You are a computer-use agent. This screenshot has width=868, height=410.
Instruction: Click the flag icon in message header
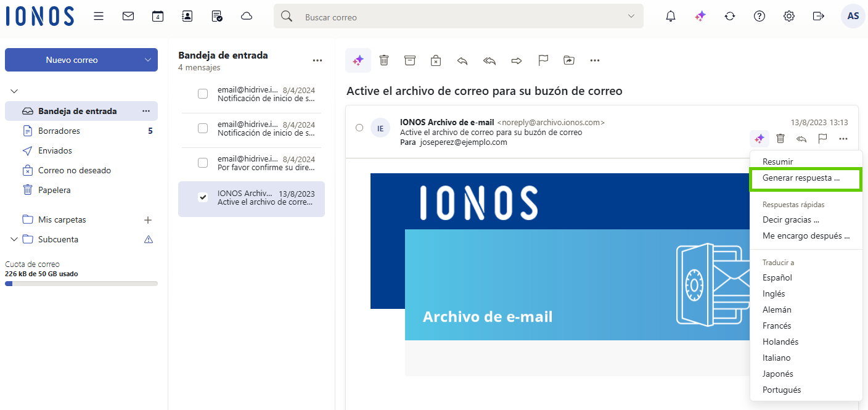pos(822,139)
